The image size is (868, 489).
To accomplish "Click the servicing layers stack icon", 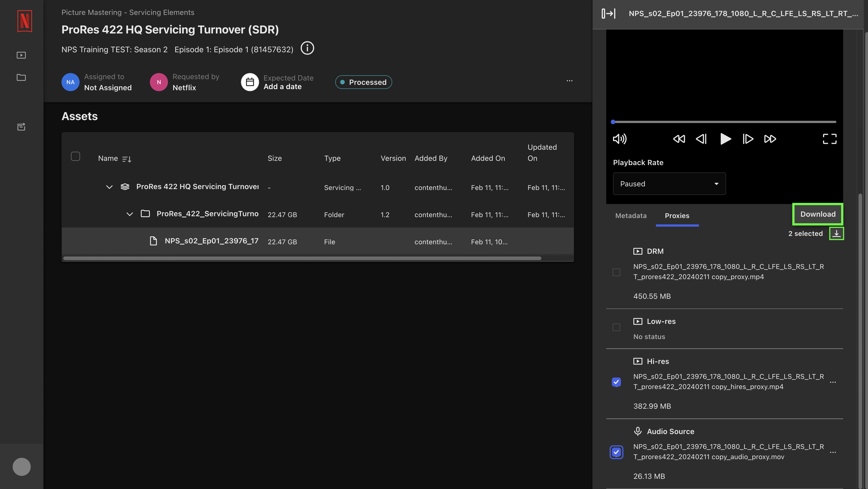I will point(125,187).
